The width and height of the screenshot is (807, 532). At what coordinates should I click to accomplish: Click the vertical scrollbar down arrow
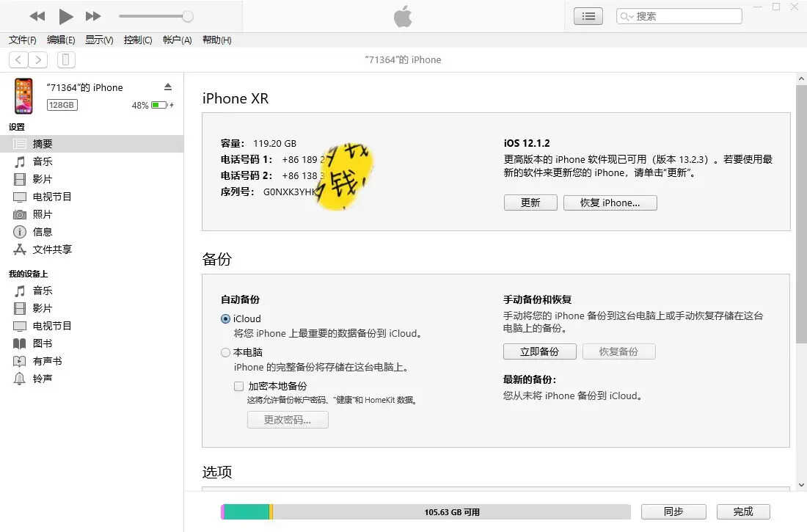click(x=801, y=484)
